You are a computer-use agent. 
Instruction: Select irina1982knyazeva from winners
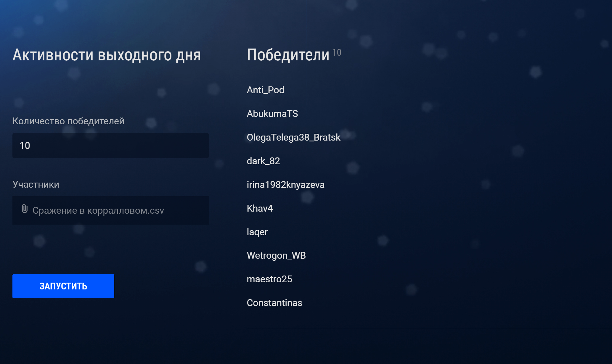tap(286, 185)
